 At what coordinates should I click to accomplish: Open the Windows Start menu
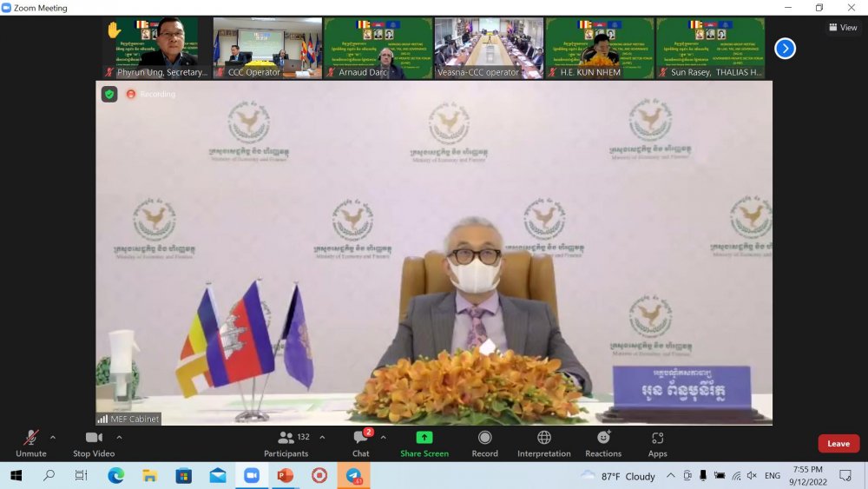[x=16, y=475]
